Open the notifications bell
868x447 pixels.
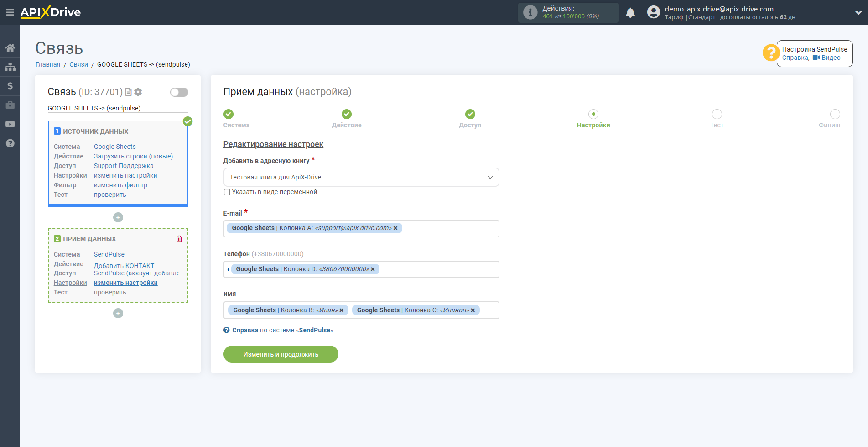630,13
